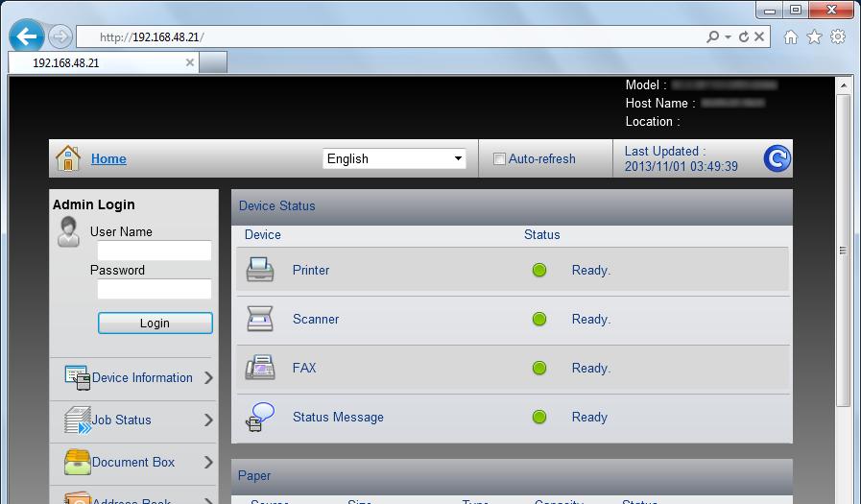Image resolution: width=861 pixels, height=504 pixels.
Task: Click the FAX machine icon
Action: 260,368
